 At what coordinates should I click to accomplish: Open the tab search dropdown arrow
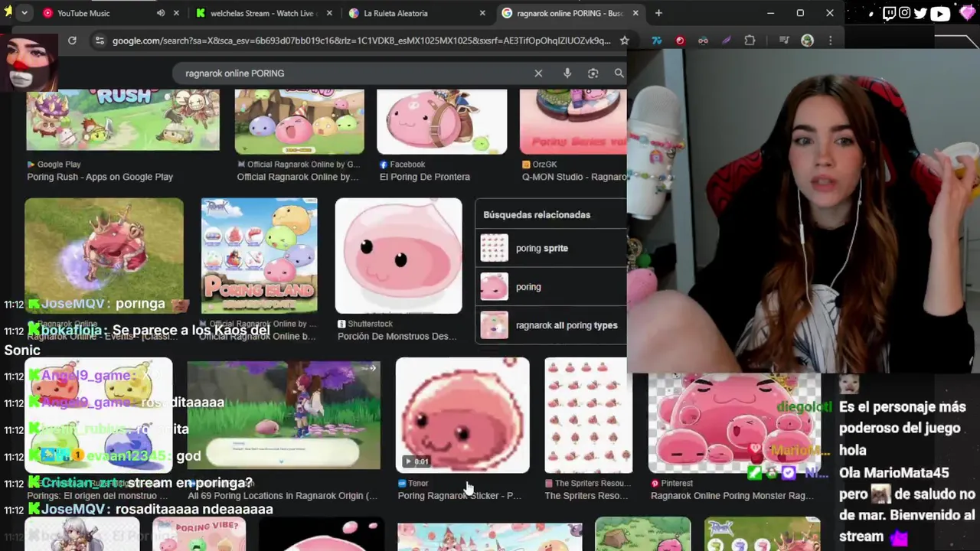(24, 13)
